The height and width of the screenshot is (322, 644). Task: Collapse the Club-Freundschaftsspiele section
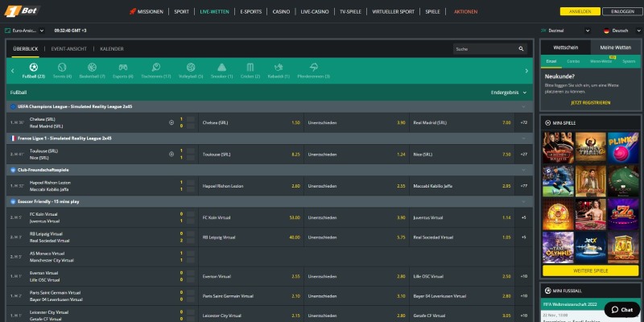(x=523, y=170)
